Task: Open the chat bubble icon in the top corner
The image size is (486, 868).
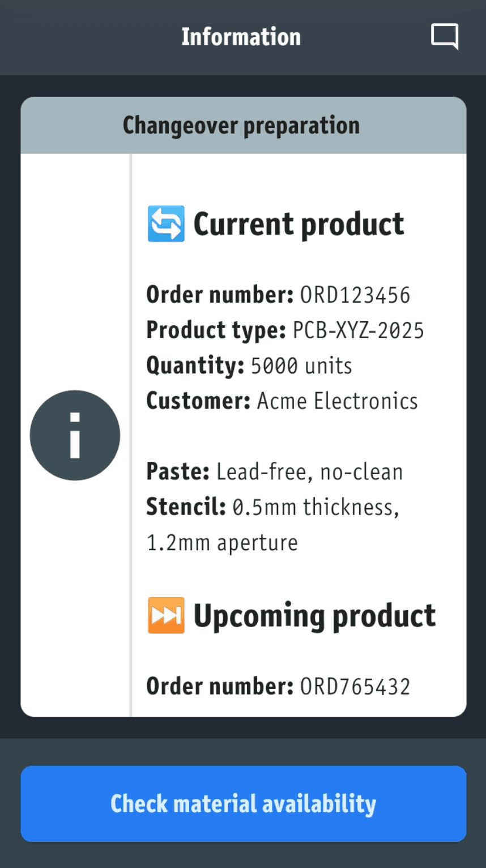Action: tap(445, 36)
